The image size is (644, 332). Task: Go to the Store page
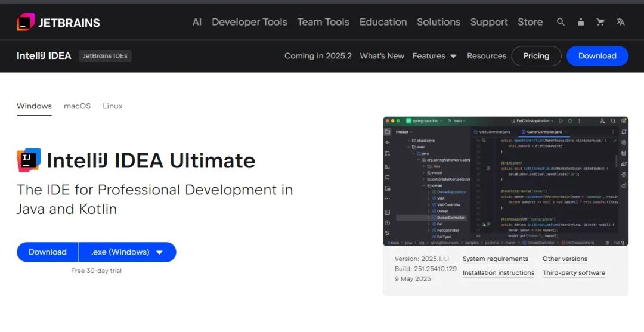530,22
